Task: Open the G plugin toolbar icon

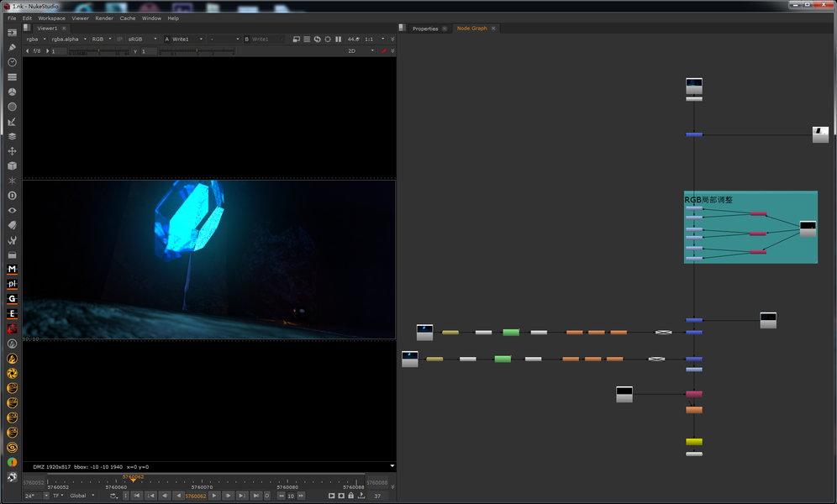Action: pos(12,299)
